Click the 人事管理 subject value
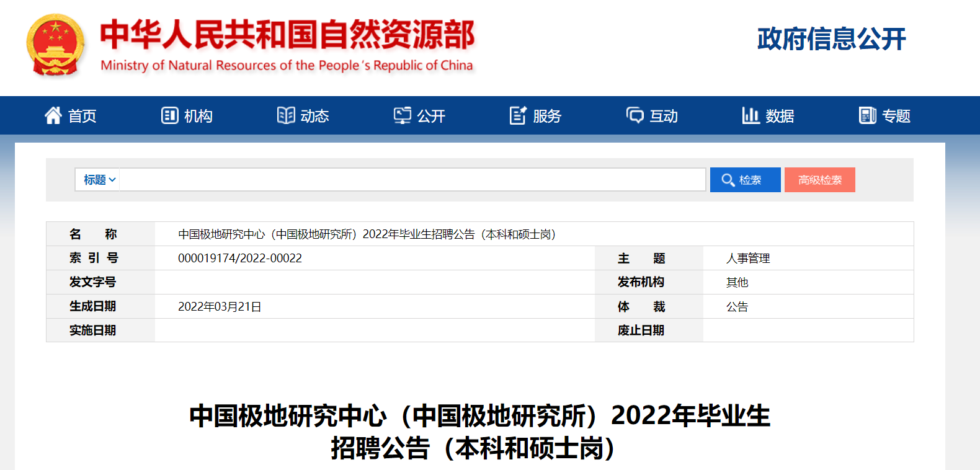980x470 pixels. coord(748,258)
